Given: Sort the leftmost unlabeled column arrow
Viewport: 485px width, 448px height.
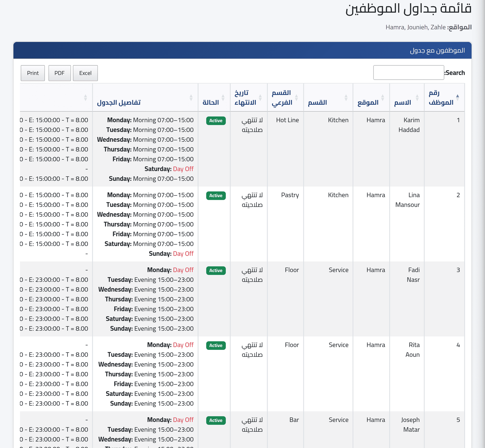Looking at the screenshot, I should point(85,98).
